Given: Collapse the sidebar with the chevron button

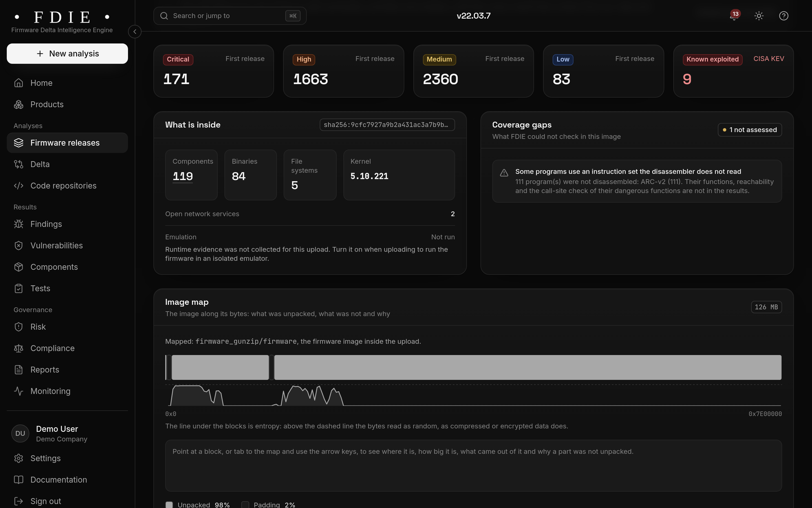Looking at the screenshot, I should (134, 32).
